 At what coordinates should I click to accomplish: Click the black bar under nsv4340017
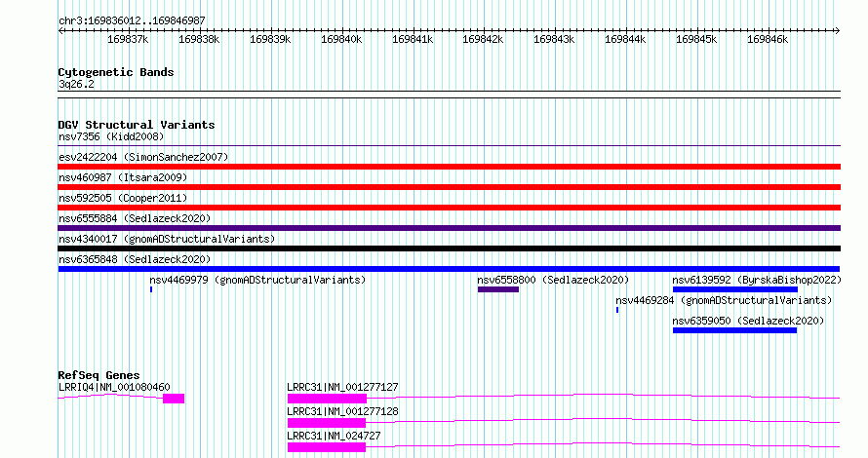click(449, 248)
